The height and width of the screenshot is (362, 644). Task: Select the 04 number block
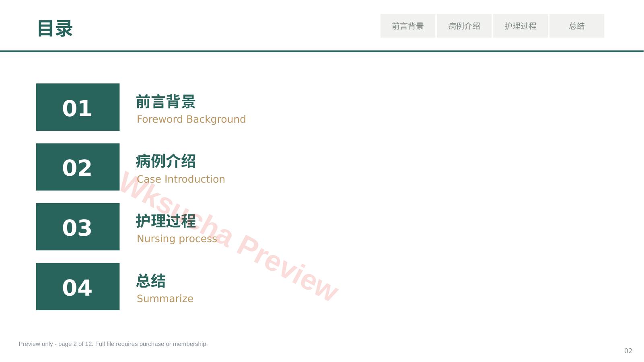(x=78, y=287)
